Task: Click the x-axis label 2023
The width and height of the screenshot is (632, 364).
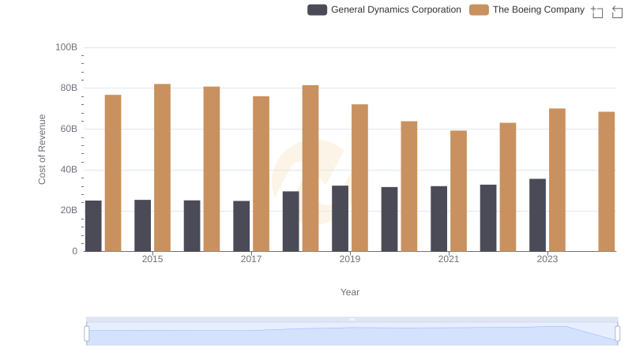Action: [547, 259]
